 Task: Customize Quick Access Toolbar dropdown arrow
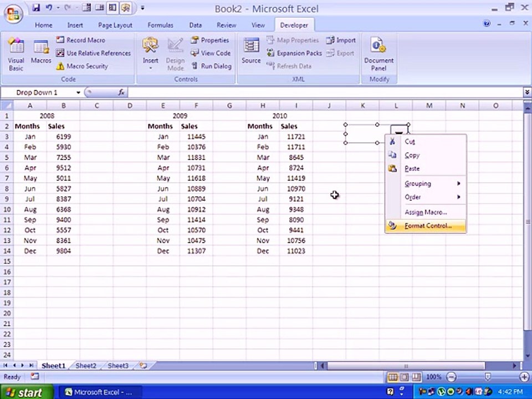[x=142, y=8]
